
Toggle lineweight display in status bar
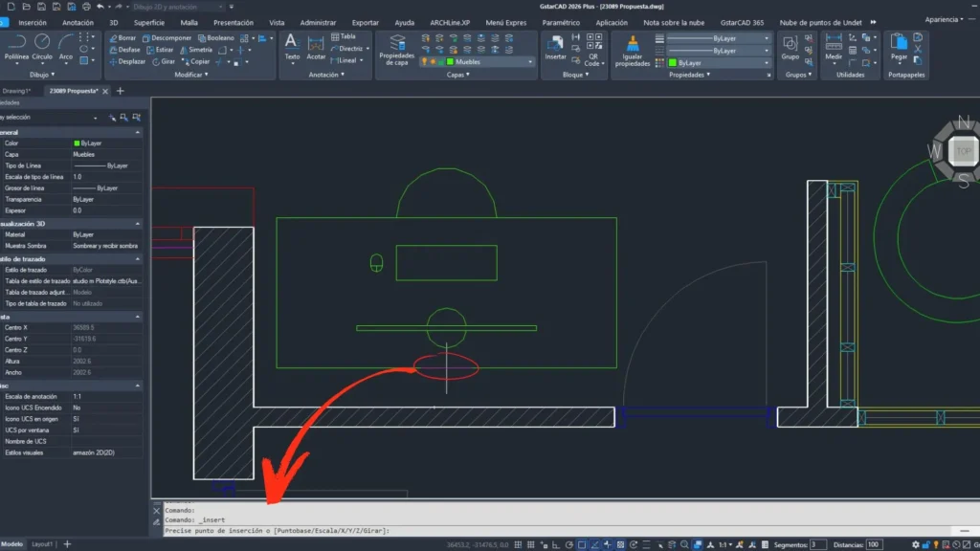tap(646, 544)
